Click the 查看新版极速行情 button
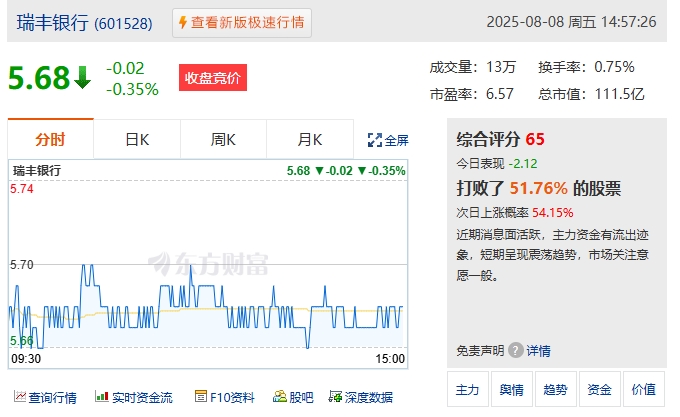Screen dimensions: 680x417 (242, 23)
